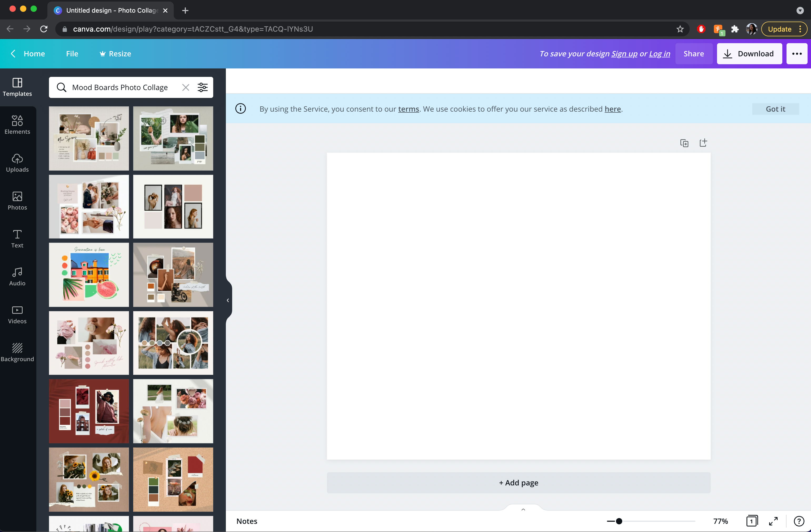Toggle the hide left panel arrow
This screenshot has width=811, height=532.
click(x=228, y=300)
